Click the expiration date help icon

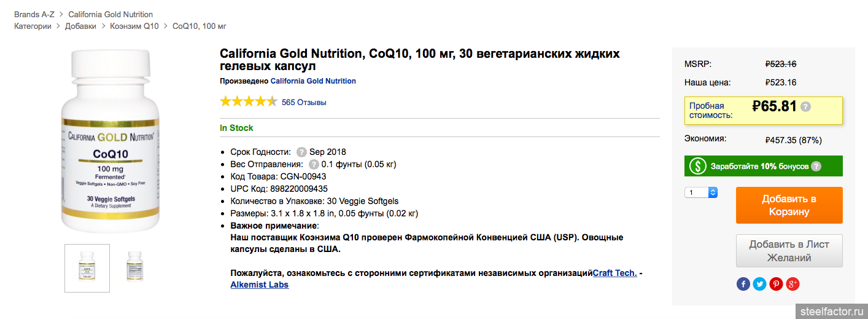[301, 152]
